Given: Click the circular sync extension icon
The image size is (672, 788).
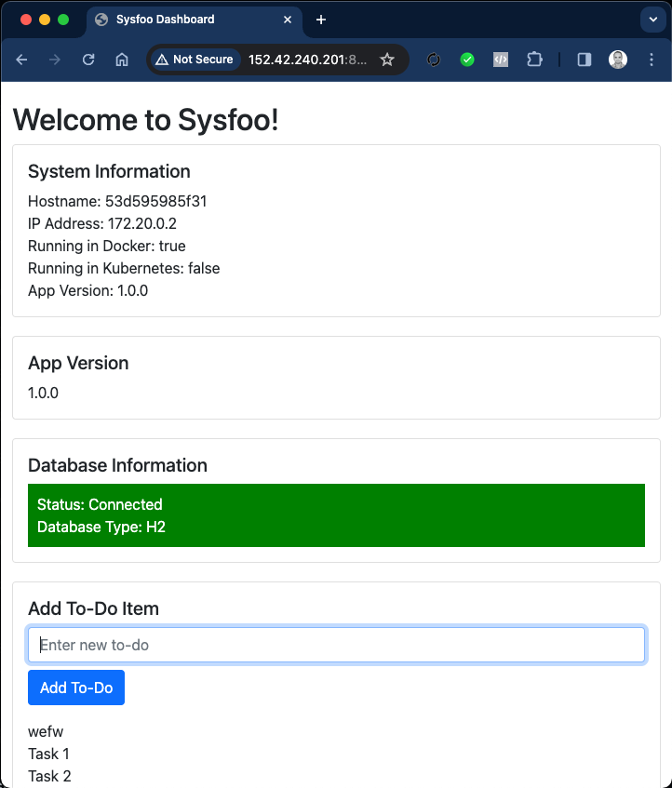Looking at the screenshot, I should coord(433,60).
